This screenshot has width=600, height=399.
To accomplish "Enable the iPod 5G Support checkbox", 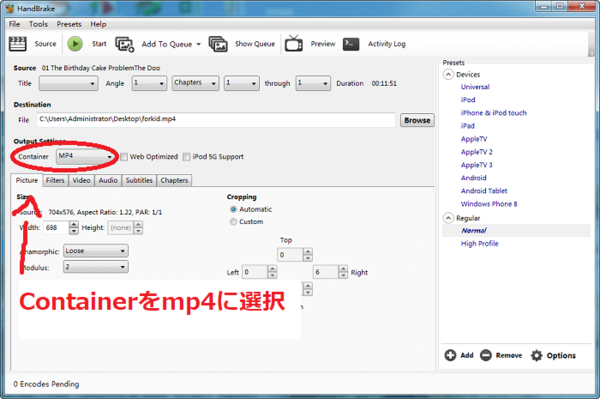I will click(x=186, y=157).
